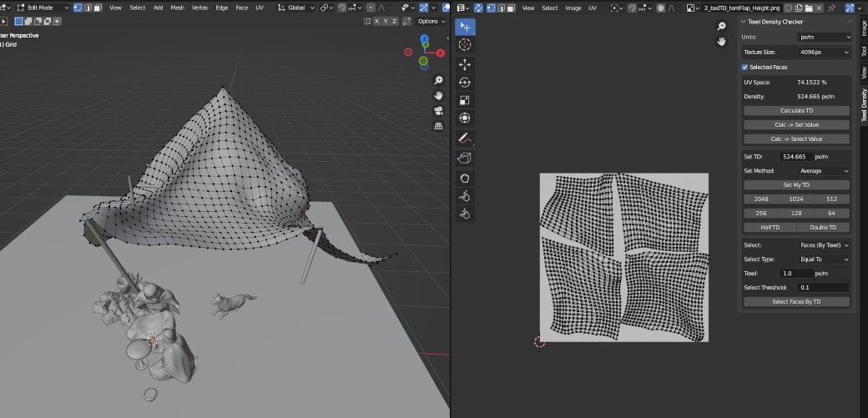Uncheck the Selected Faces checkbox

tap(745, 67)
